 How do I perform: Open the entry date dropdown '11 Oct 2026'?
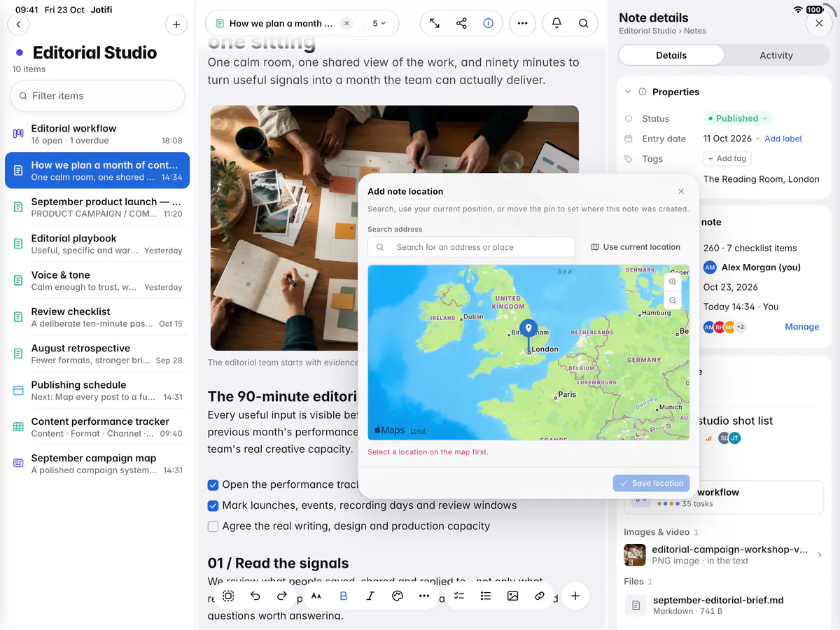point(731,139)
